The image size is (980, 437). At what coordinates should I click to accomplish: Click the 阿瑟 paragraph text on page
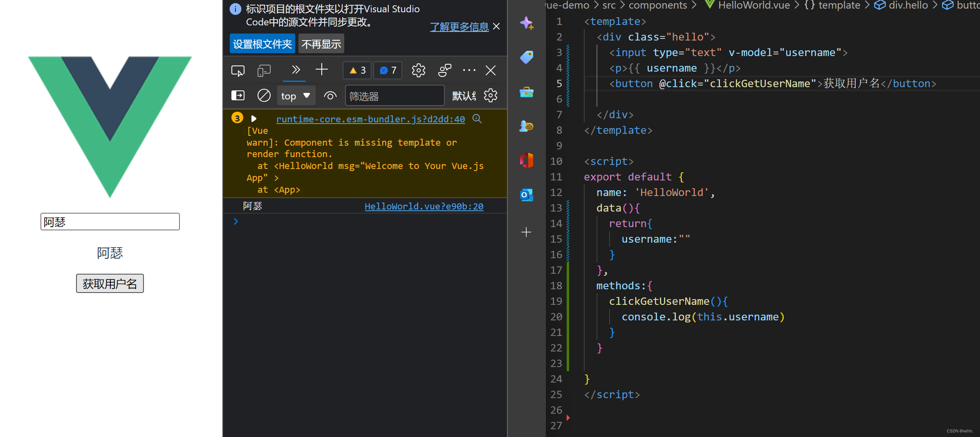point(110,253)
